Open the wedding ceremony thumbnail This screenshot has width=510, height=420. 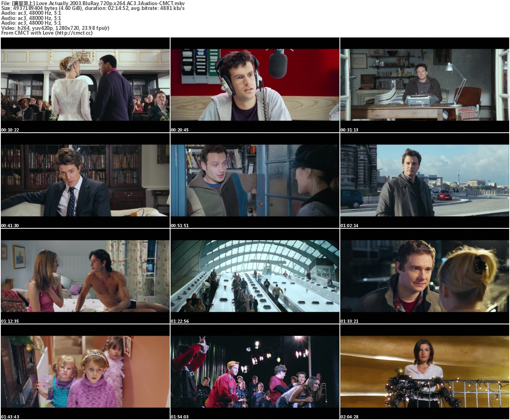tap(85, 84)
